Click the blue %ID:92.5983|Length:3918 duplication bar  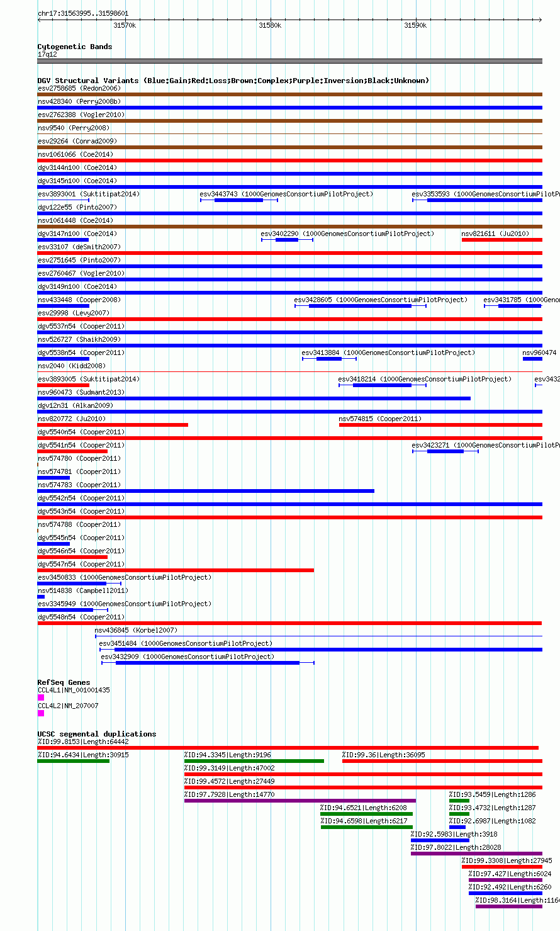pyautogui.click(x=440, y=840)
